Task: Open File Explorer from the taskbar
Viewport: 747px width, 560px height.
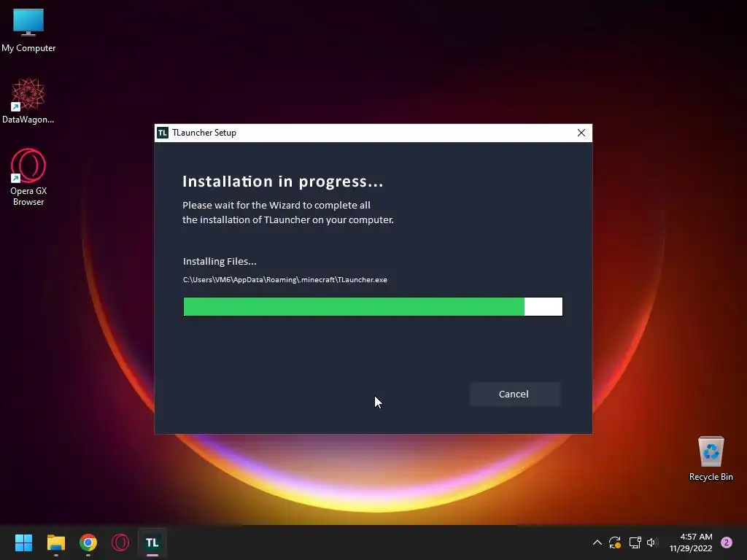Action: (x=56, y=542)
